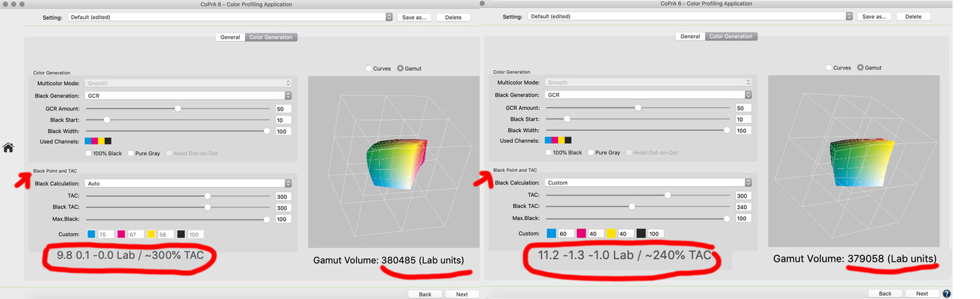Click Black TAC slider handle in right window
Screen dimensions: 980x299
[x=632, y=206]
